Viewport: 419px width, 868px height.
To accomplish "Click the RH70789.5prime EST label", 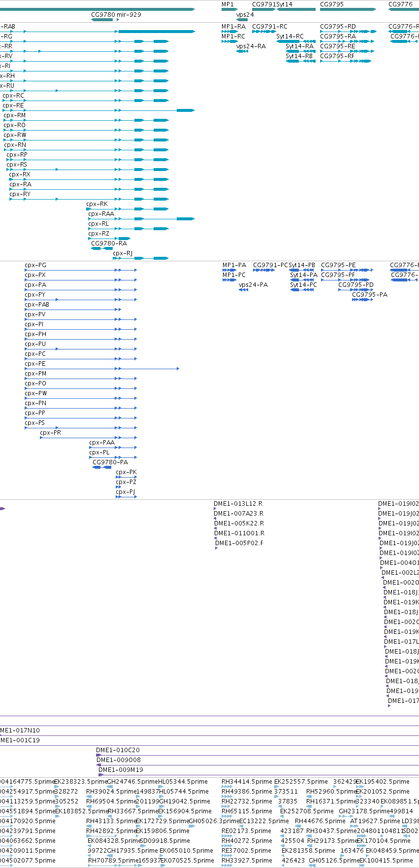I will point(113,861).
